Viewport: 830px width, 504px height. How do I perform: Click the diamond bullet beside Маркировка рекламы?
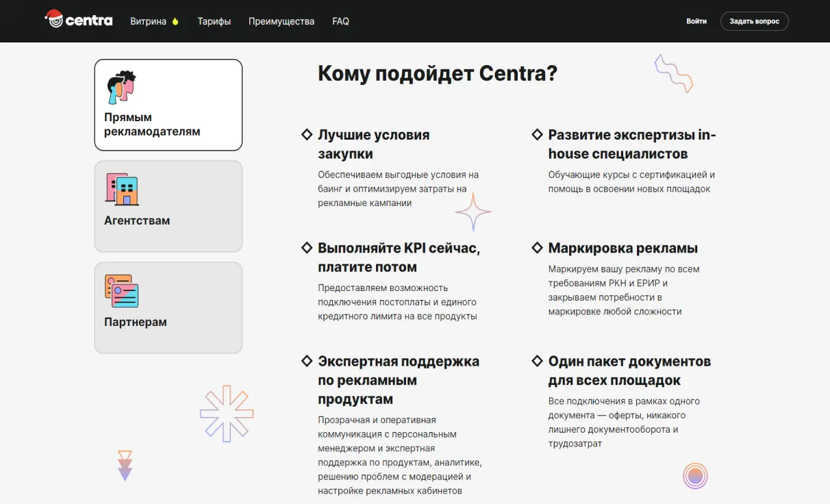pyautogui.click(x=538, y=248)
